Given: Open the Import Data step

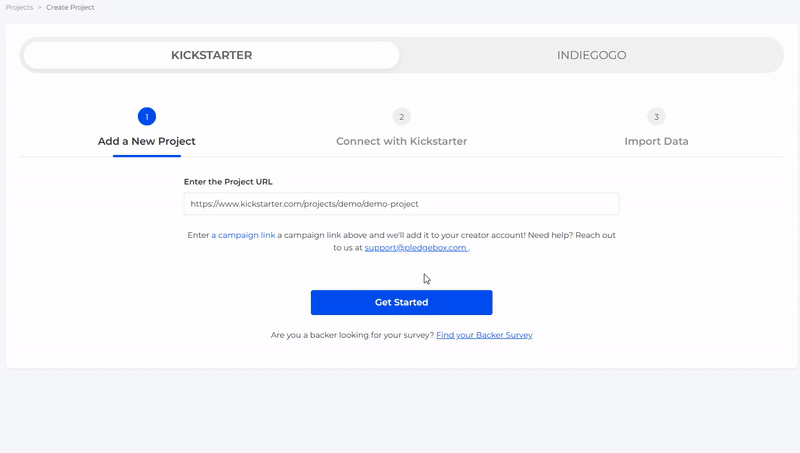Looking at the screenshot, I should coord(656,141).
